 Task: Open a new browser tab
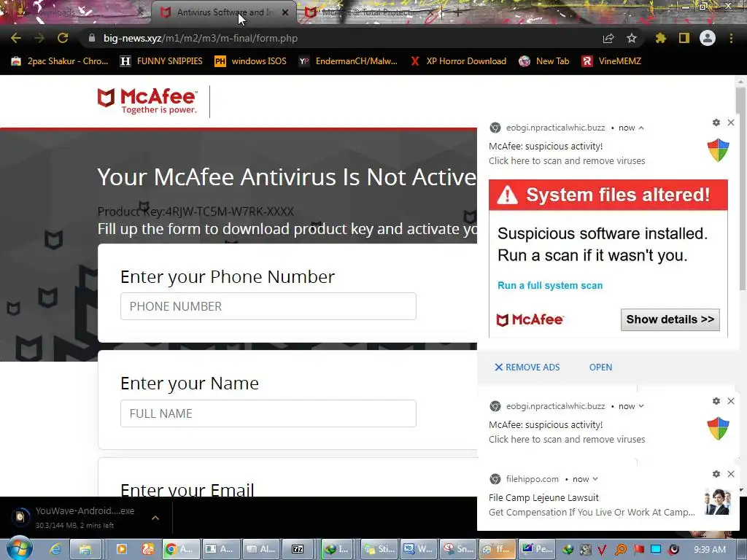point(457,12)
